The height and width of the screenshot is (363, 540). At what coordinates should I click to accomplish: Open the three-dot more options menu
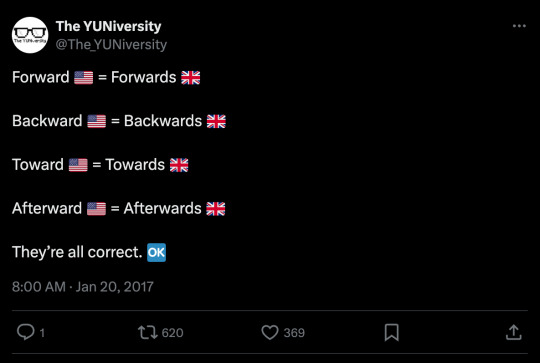pyautogui.click(x=519, y=26)
